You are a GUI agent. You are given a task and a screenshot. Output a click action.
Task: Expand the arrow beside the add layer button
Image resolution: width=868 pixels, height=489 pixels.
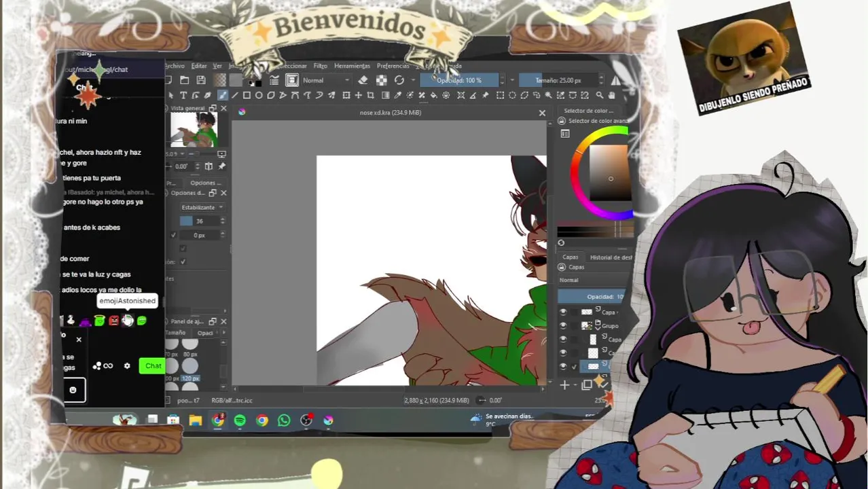tap(574, 385)
